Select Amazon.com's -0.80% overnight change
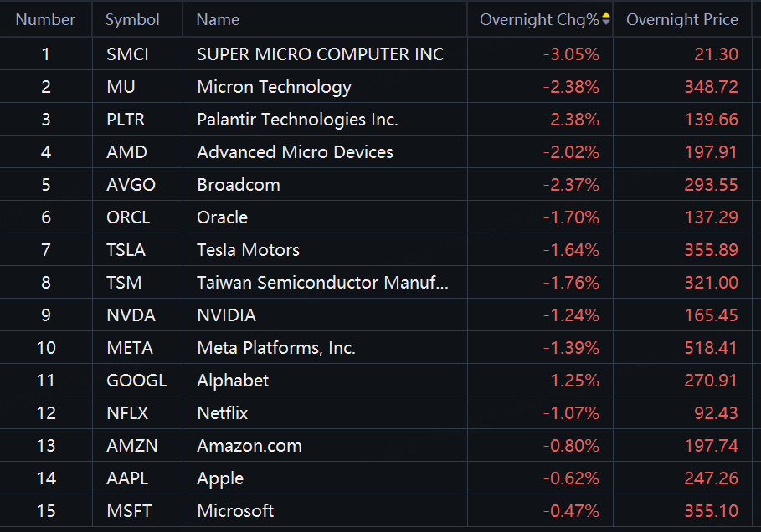Screen dimensions: 761x532 [x=571, y=446]
